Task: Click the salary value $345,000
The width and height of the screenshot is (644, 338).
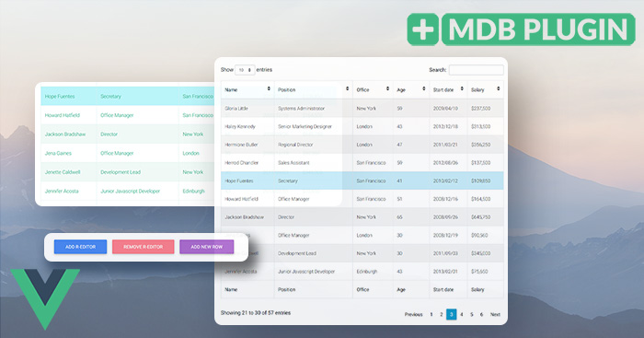Action: click(481, 253)
